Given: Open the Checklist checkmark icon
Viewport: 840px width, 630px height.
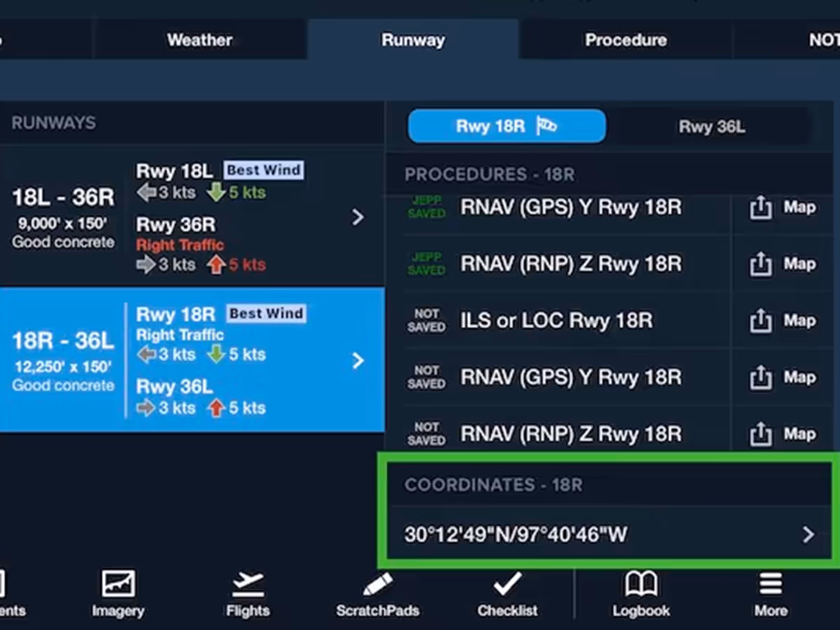Looking at the screenshot, I should pos(508,583).
